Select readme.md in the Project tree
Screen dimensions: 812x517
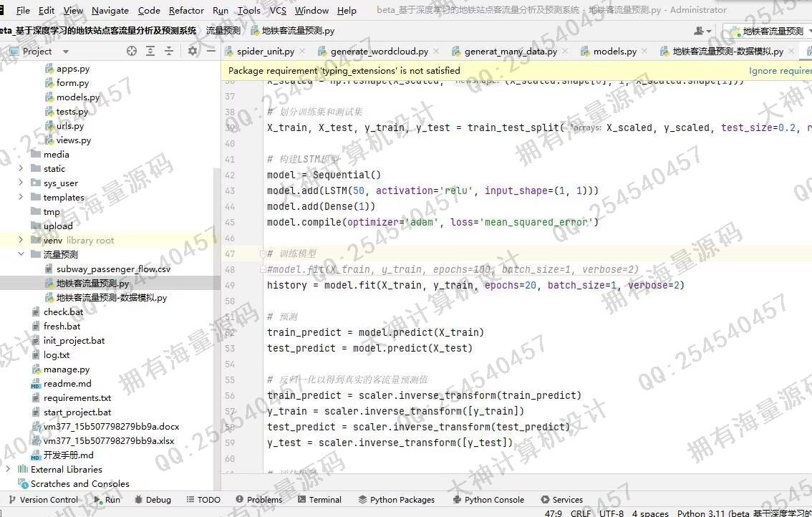[x=67, y=383]
